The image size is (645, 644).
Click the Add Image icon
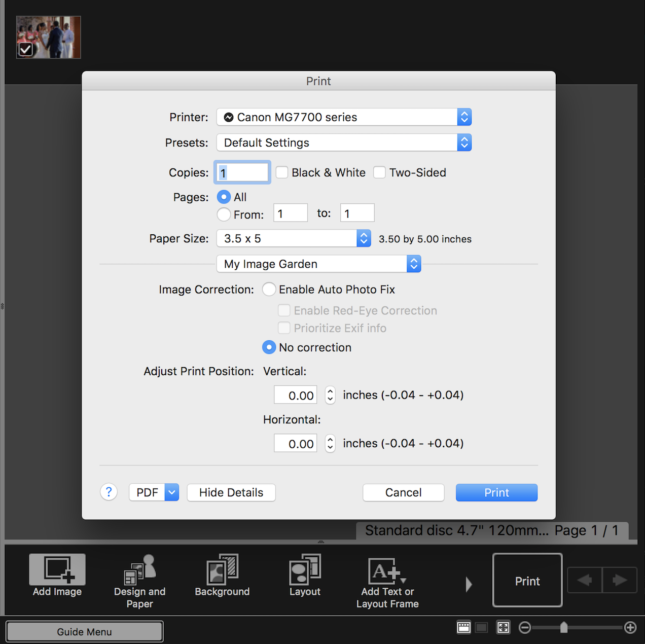[57, 569]
